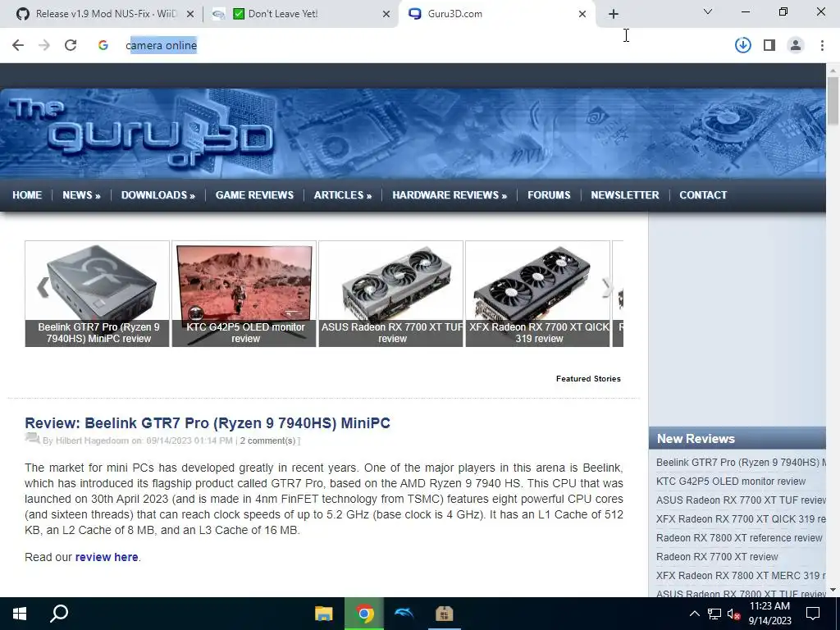Open the package box taskbar app
The image size is (840, 630).
[444, 614]
